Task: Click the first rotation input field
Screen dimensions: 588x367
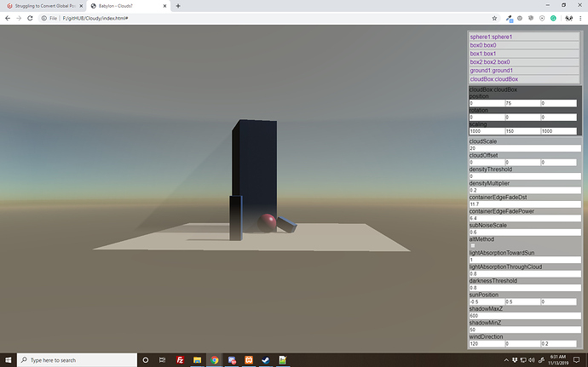Action: (x=487, y=118)
